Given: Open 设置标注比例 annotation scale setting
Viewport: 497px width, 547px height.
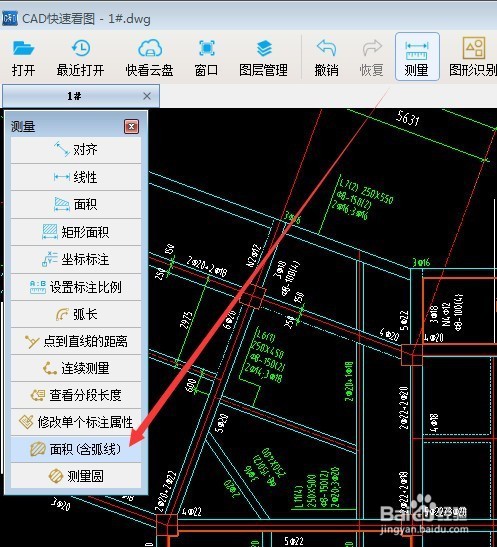Looking at the screenshot, I should click(x=76, y=287).
